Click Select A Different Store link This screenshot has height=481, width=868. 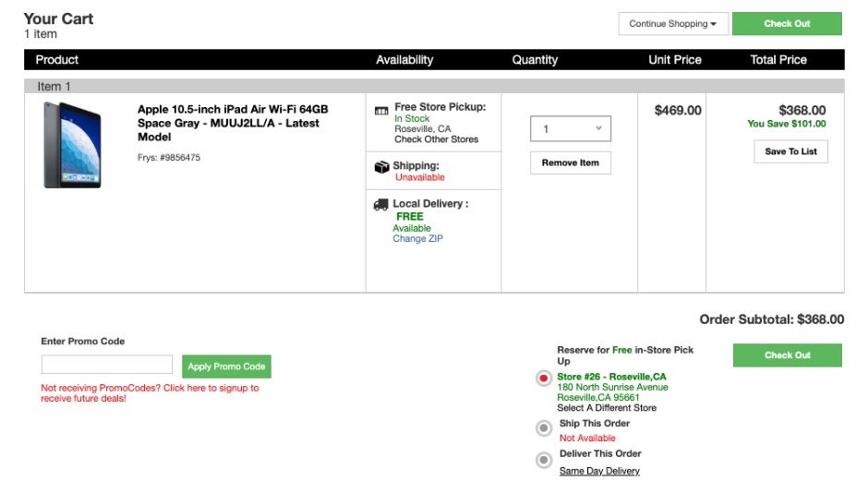point(607,408)
